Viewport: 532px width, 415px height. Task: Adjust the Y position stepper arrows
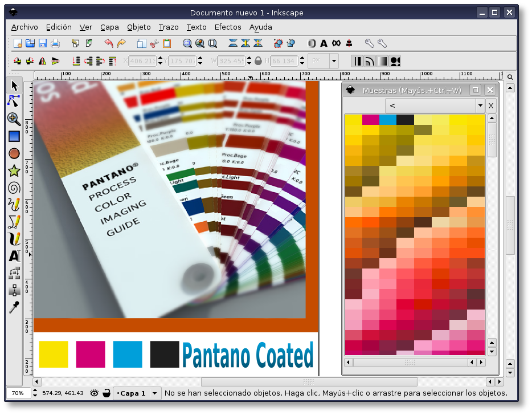click(x=200, y=61)
